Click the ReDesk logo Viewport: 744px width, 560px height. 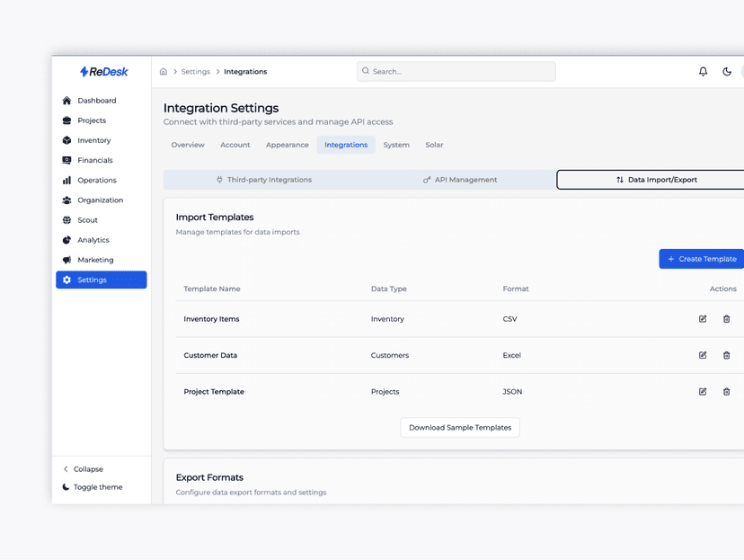point(104,72)
